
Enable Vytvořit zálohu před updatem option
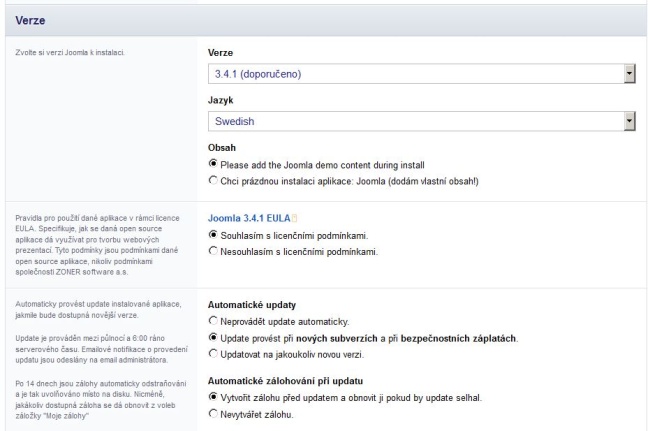tap(212, 396)
